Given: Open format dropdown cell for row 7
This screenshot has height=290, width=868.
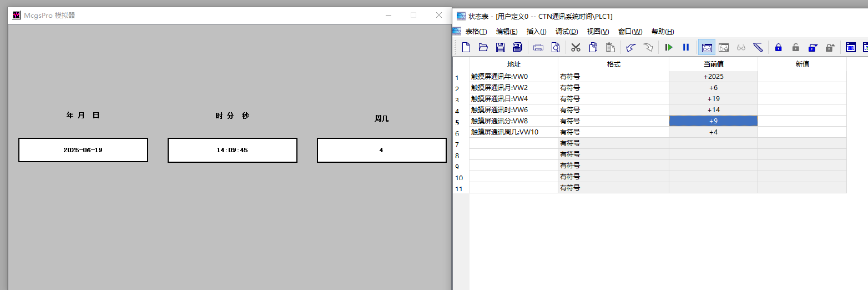Looking at the screenshot, I should pos(613,143).
